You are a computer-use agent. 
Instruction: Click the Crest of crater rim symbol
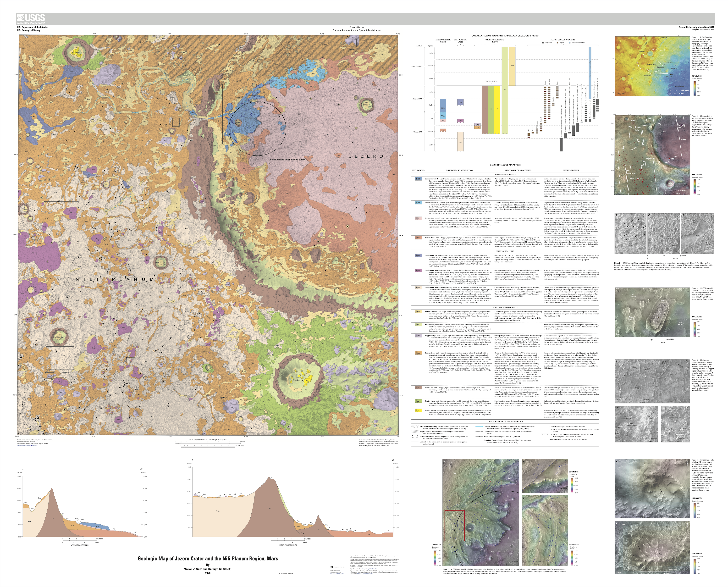coord(545,434)
